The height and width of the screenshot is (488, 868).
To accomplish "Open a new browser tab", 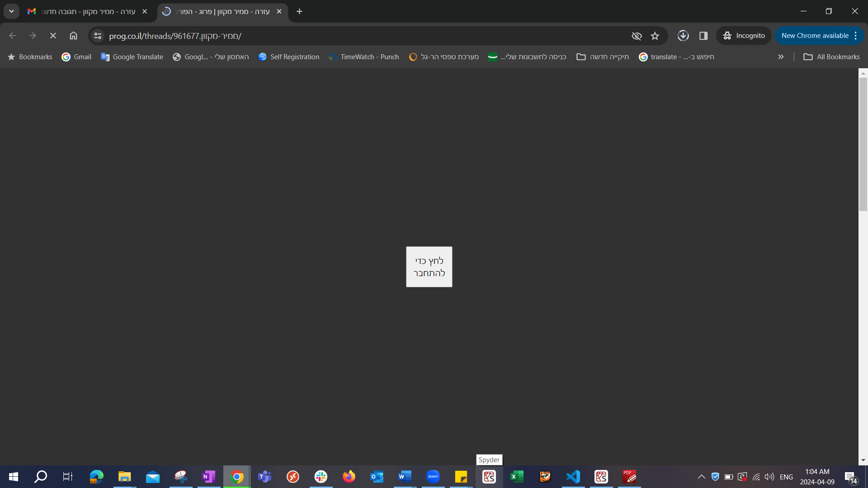I will click(299, 11).
